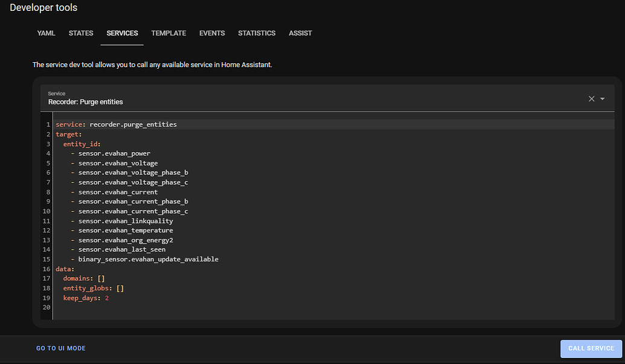Switch to the YAML tab
Screen dimensions: 625x364
pos(46,33)
